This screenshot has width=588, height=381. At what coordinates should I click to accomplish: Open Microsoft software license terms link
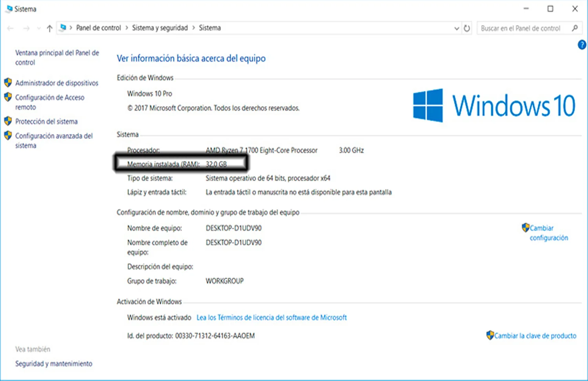(x=272, y=317)
